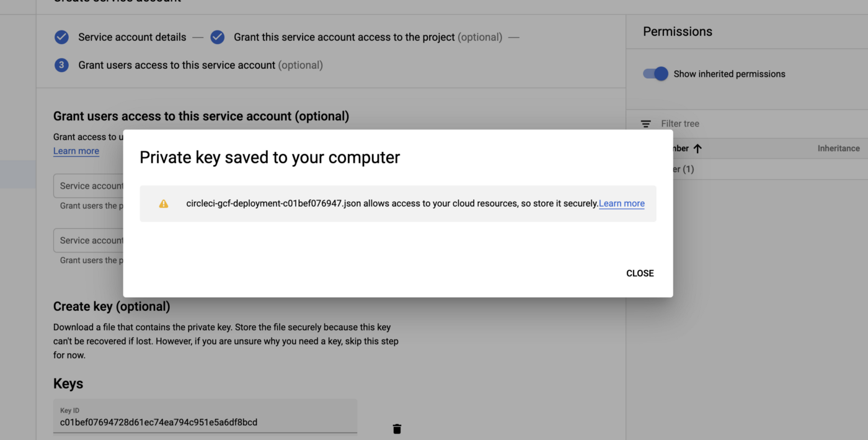Sort by clicking the upward arrow icon
The image size is (868, 440).
(697, 148)
